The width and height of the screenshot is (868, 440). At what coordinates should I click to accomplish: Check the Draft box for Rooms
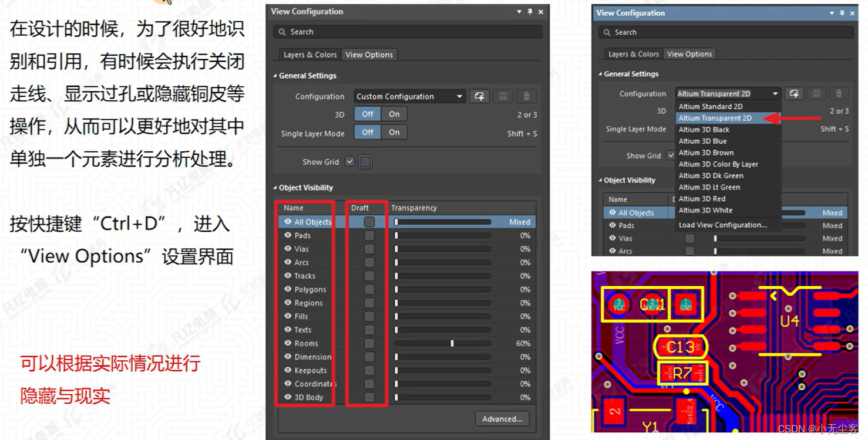tap(371, 343)
